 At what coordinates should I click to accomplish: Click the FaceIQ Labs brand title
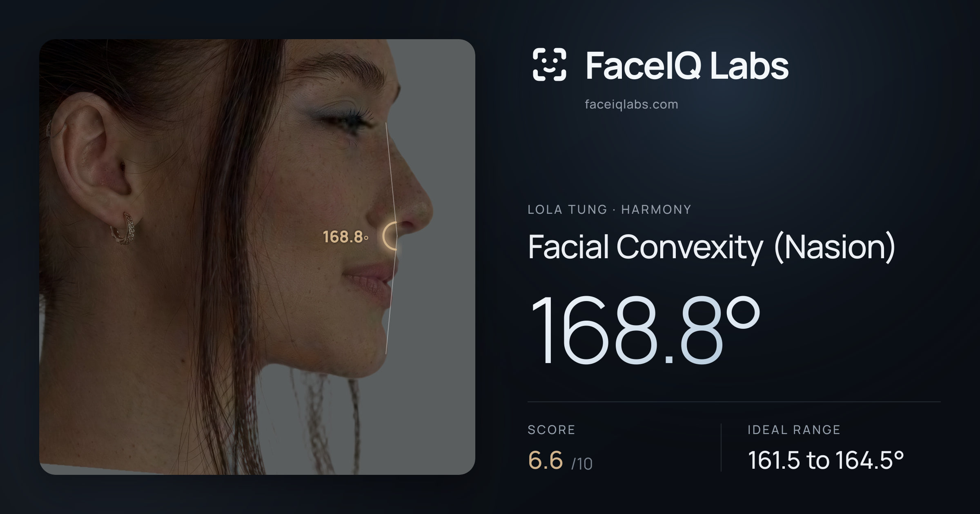point(687,65)
